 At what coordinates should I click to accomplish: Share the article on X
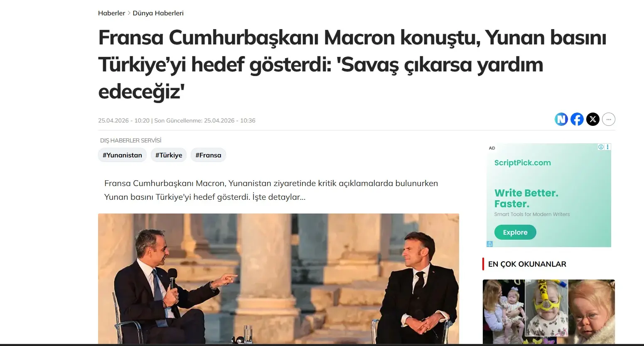click(x=592, y=120)
